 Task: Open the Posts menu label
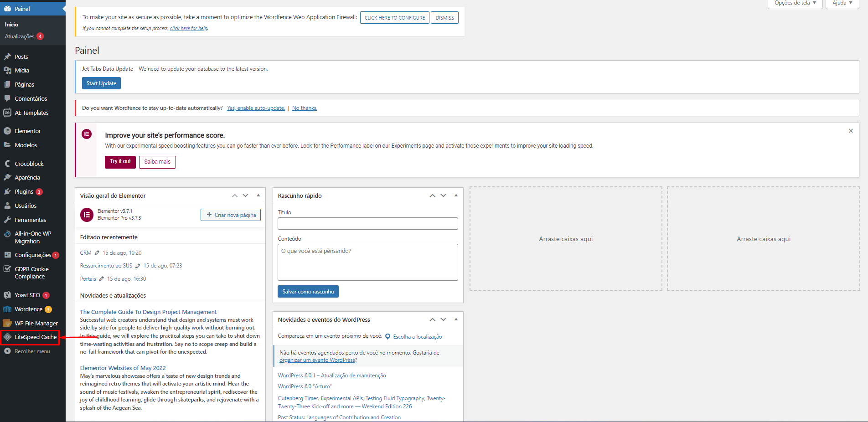coord(21,57)
